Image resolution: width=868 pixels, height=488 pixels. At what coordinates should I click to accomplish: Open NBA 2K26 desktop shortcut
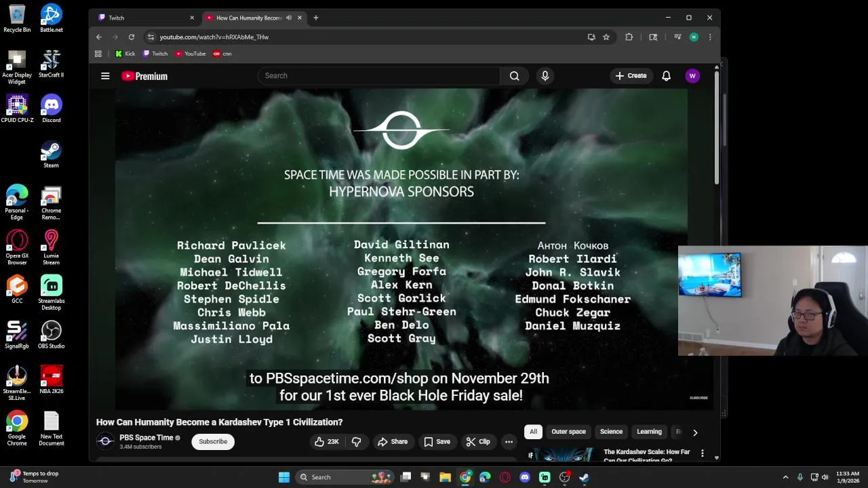click(x=51, y=380)
